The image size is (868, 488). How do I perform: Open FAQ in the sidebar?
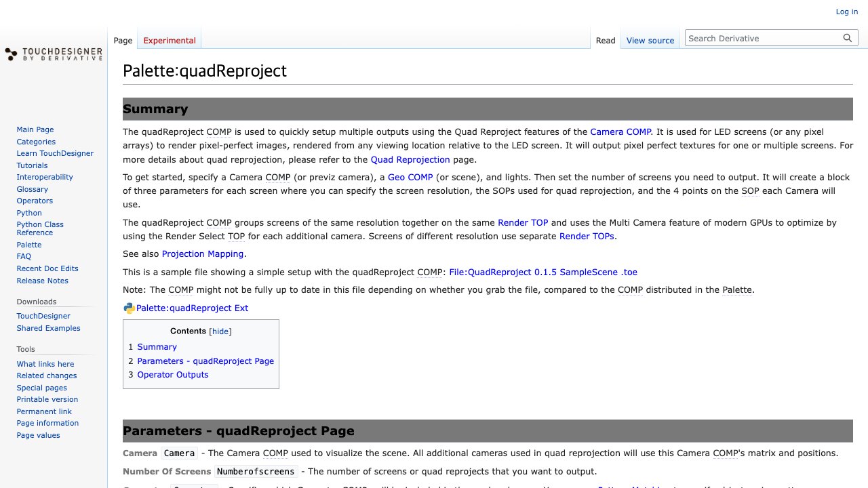24,257
